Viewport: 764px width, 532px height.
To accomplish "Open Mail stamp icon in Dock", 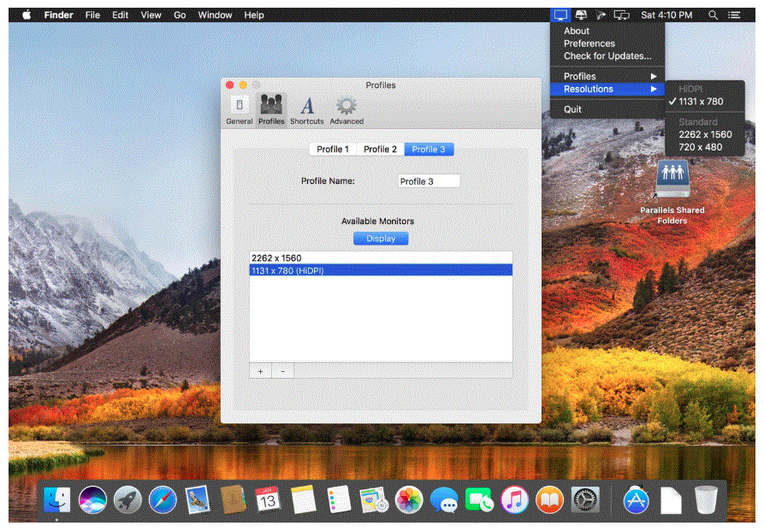I will pos(198,499).
